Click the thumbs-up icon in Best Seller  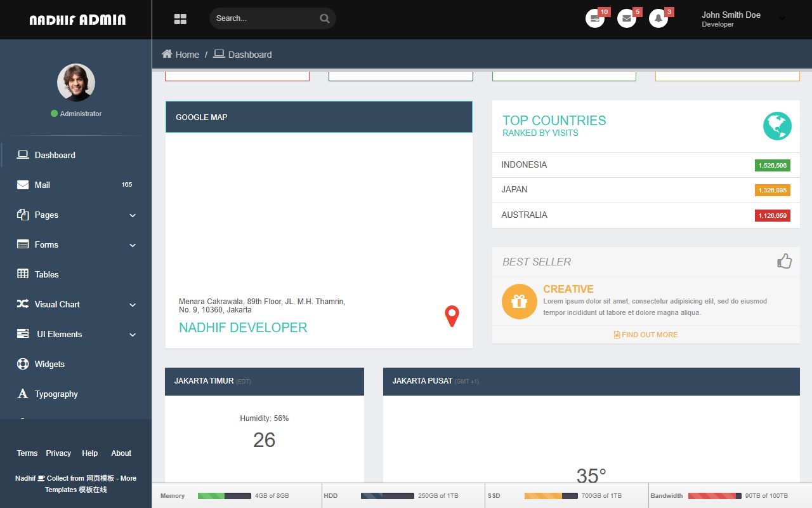point(785,261)
